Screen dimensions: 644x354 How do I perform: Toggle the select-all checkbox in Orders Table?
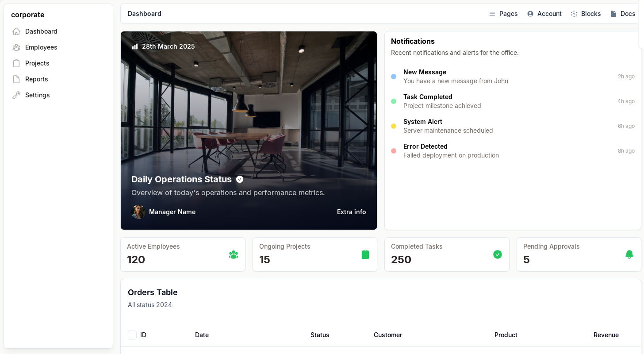tap(132, 335)
